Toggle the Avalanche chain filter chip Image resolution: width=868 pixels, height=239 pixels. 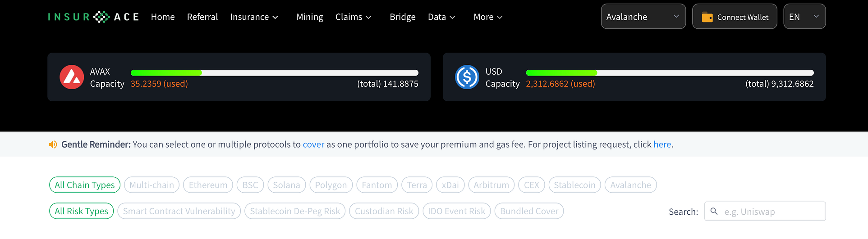631,185
